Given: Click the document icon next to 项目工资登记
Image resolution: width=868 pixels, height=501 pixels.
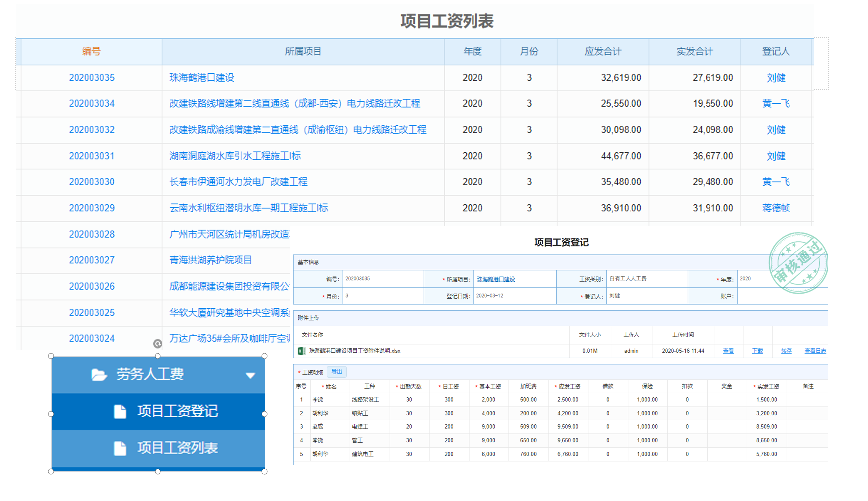Looking at the screenshot, I should point(120,412).
